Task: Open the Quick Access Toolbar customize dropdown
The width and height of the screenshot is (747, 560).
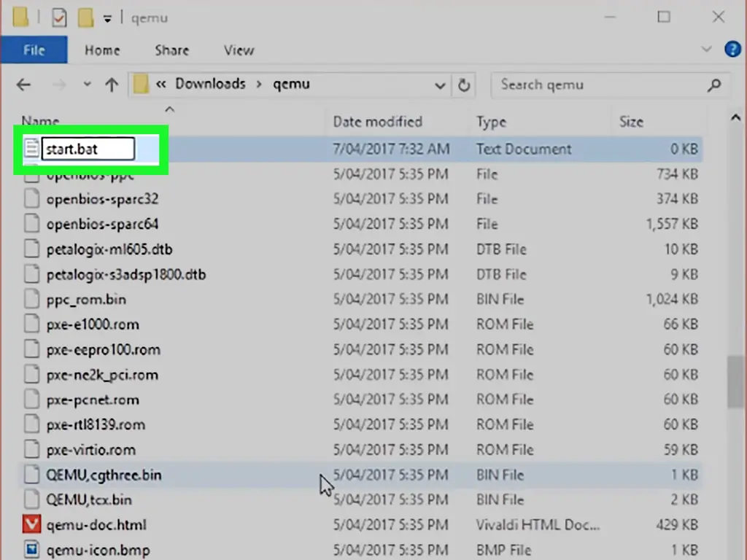Action: [108, 19]
